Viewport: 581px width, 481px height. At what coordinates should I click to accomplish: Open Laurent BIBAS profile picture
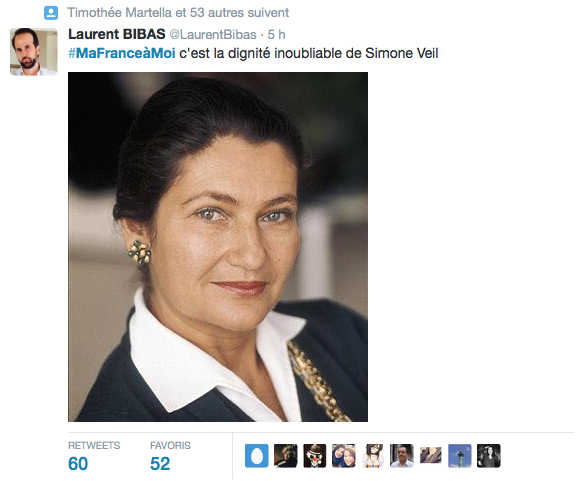coord(34,52)
